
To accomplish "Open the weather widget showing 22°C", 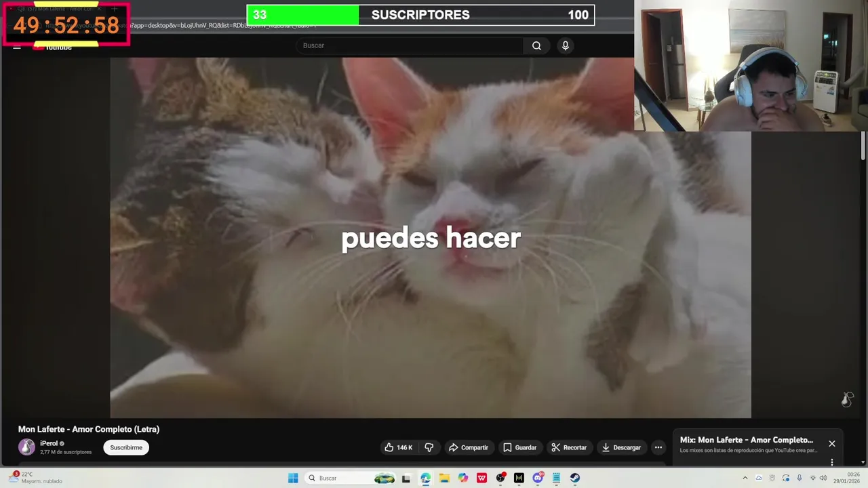I will [x=35, y=478].
